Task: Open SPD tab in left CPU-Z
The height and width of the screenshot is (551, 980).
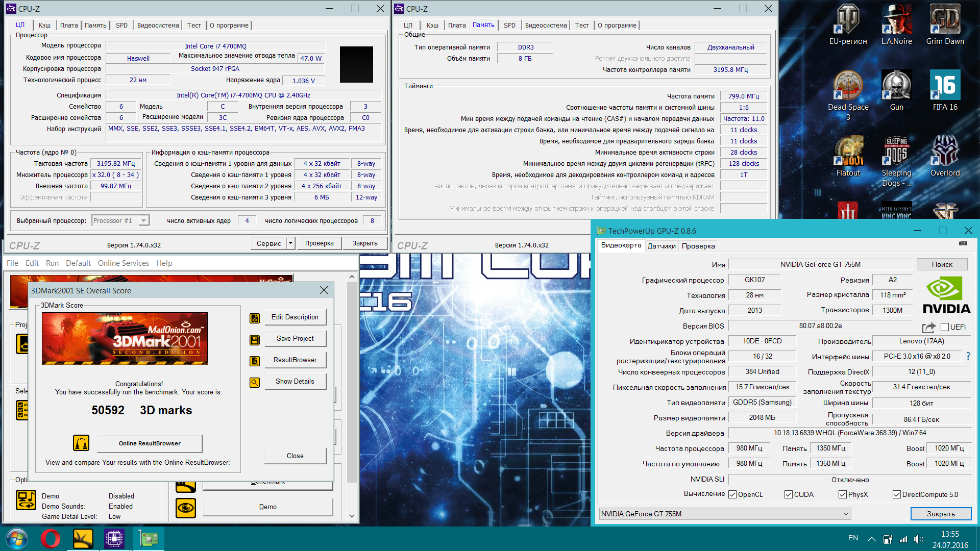Action: [121, 25]
